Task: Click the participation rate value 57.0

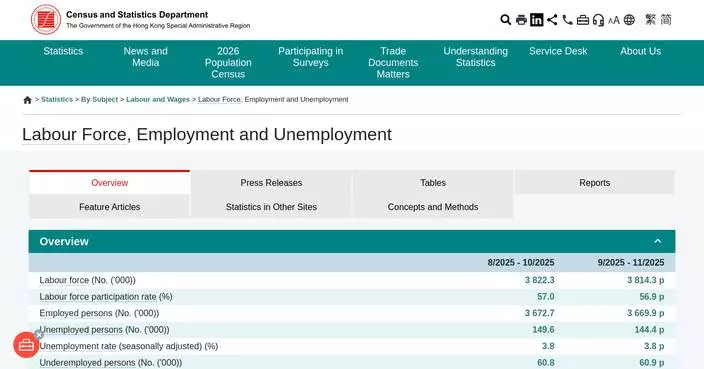Action: [546, 297]
